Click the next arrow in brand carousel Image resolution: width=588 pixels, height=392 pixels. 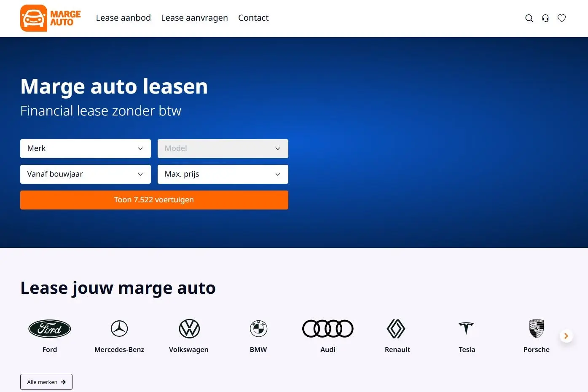click(x=566, y=336)
